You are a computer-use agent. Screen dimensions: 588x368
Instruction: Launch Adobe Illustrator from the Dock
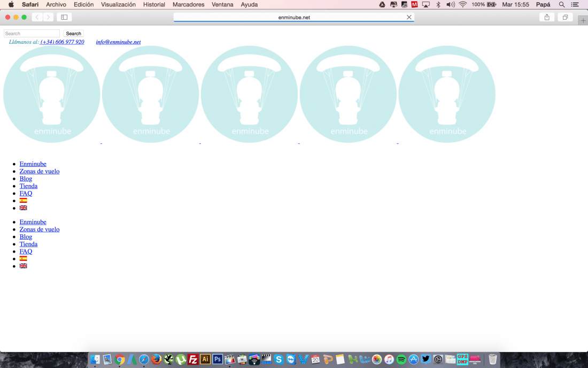click(205, 359)
